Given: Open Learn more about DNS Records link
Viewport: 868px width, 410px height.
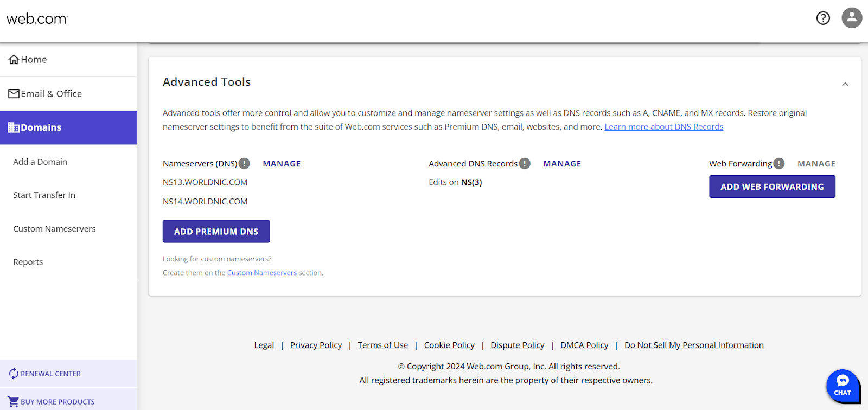Looking at the screenshot, I should point(664,127).
